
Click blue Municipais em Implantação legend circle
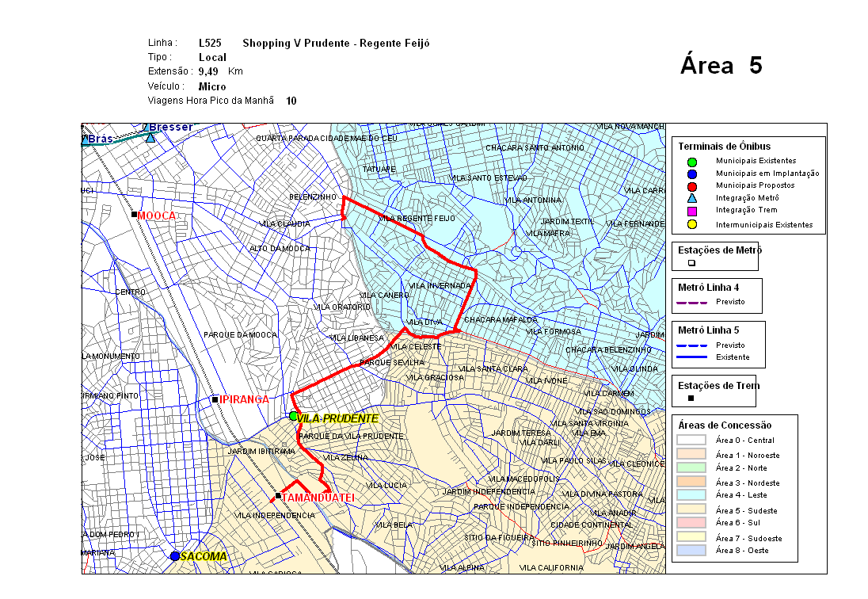691,174
